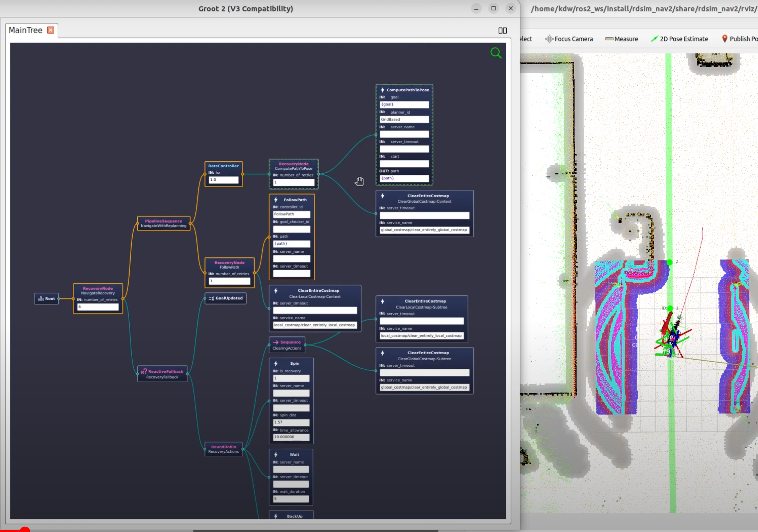Select the PipelineSequence NavigateWithReplanning node
758x532 pixels.
[164, 223]
